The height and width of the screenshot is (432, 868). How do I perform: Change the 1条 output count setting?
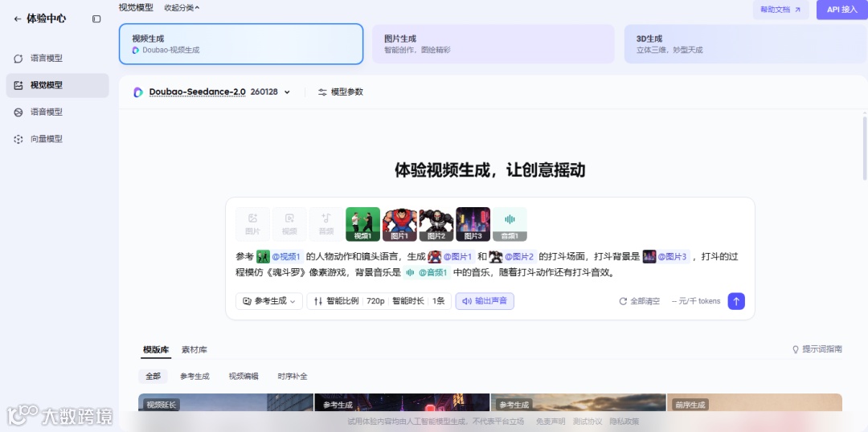pos(439,301)
